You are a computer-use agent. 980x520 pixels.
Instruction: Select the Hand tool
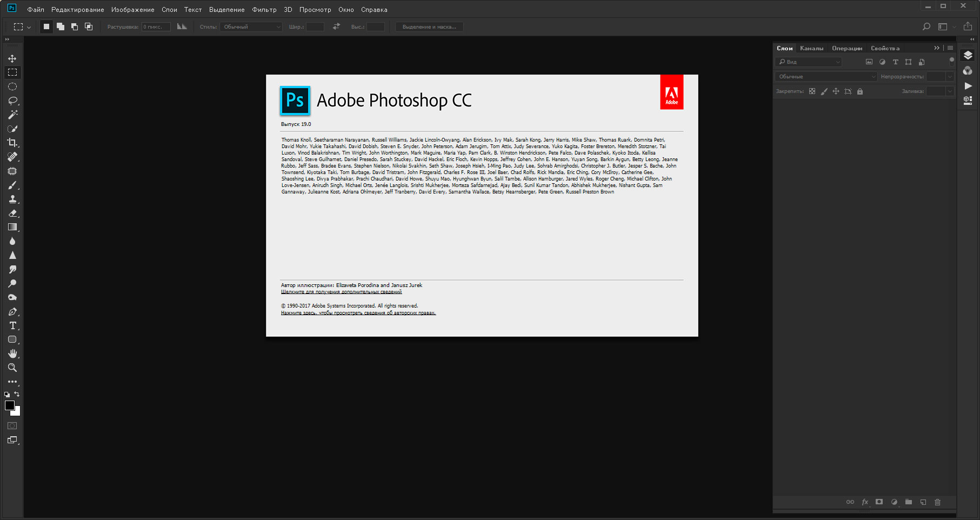12,354
